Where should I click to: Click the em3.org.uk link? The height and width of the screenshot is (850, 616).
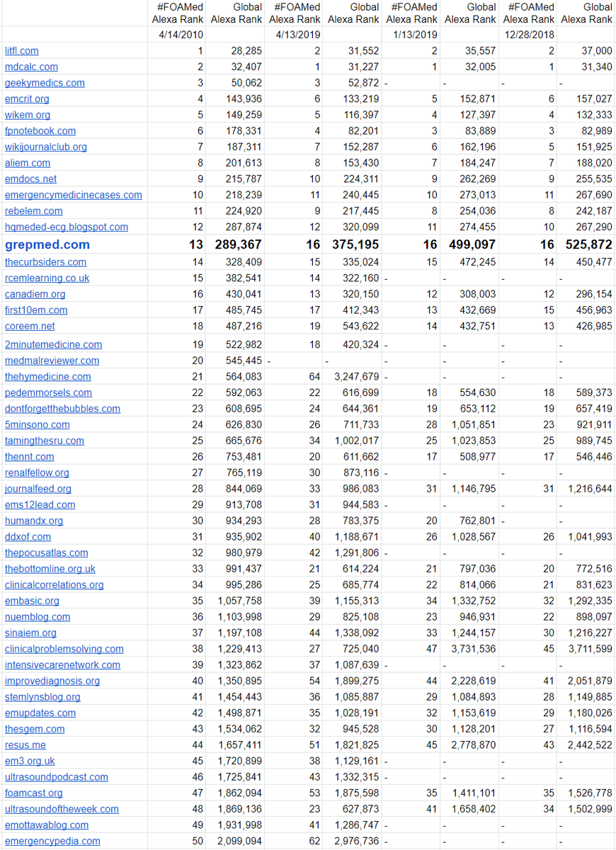point(30,761)
